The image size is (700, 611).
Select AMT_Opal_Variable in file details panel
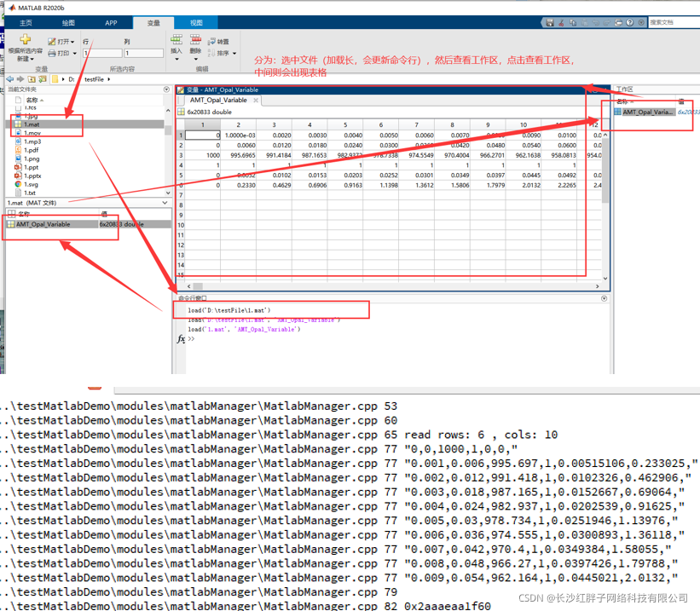pyautogui.click(x=89, y=224)
